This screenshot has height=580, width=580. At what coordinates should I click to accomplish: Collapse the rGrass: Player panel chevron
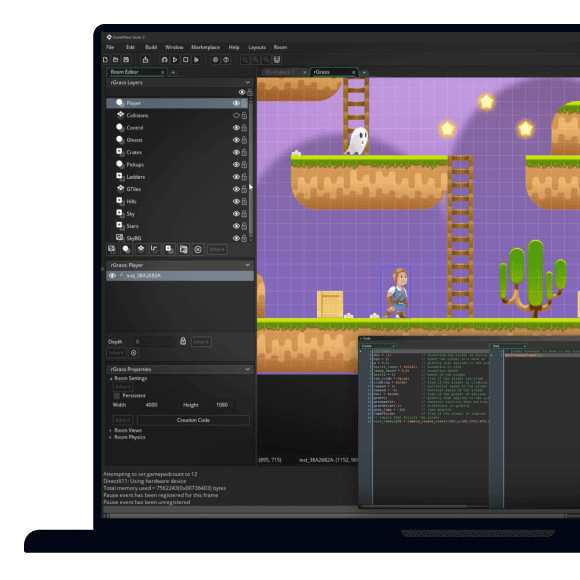(247, 265)
